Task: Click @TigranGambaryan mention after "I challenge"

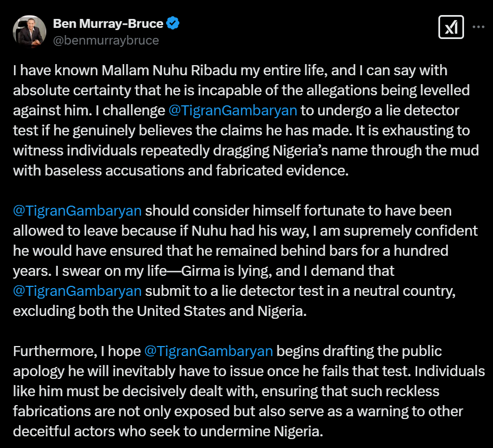Action: tap(232, 110)
